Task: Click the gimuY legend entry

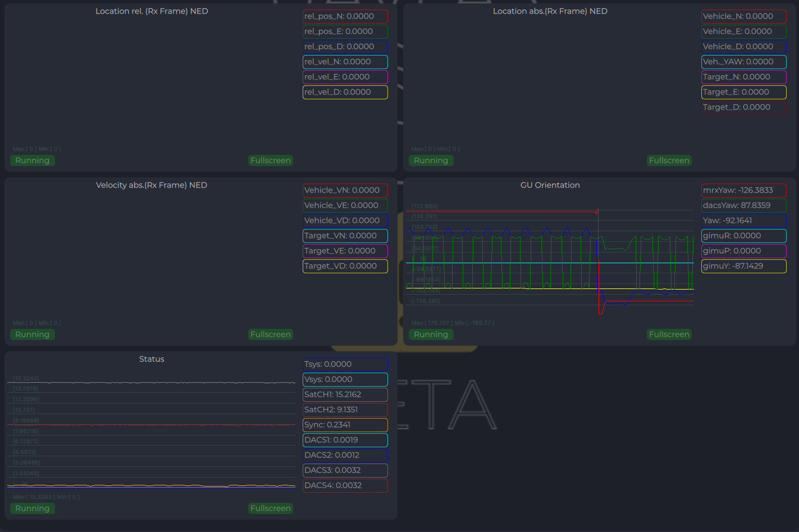Action: click(744, 266)
